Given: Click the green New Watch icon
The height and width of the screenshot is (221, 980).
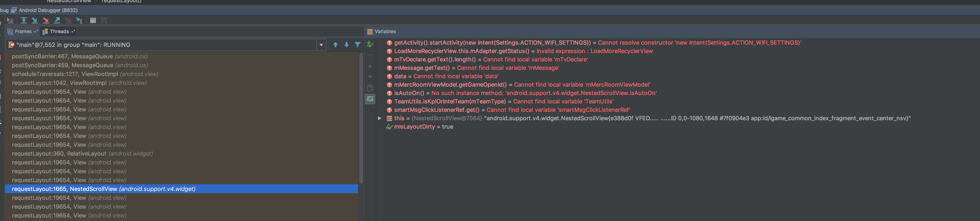Looking at the screenshot, I should pyautogui.click(x=370, y=44).
